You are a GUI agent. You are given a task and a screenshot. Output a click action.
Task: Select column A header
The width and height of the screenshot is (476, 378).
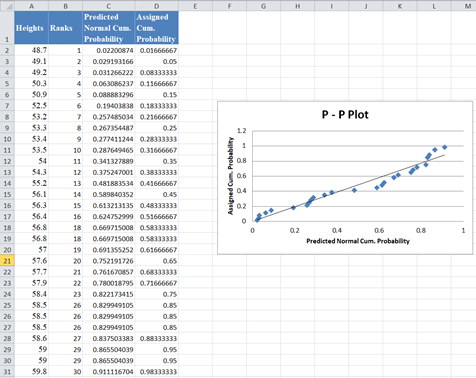coord(31,6)
